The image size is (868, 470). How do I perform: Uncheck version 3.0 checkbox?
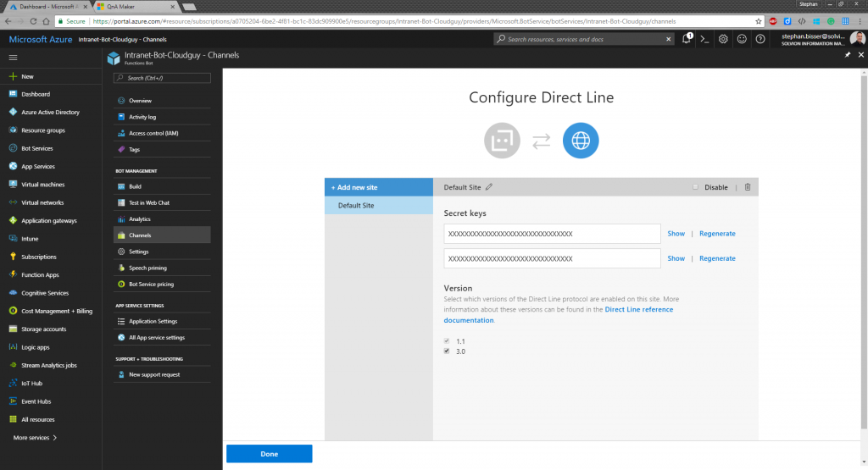(x=447, y=351)
